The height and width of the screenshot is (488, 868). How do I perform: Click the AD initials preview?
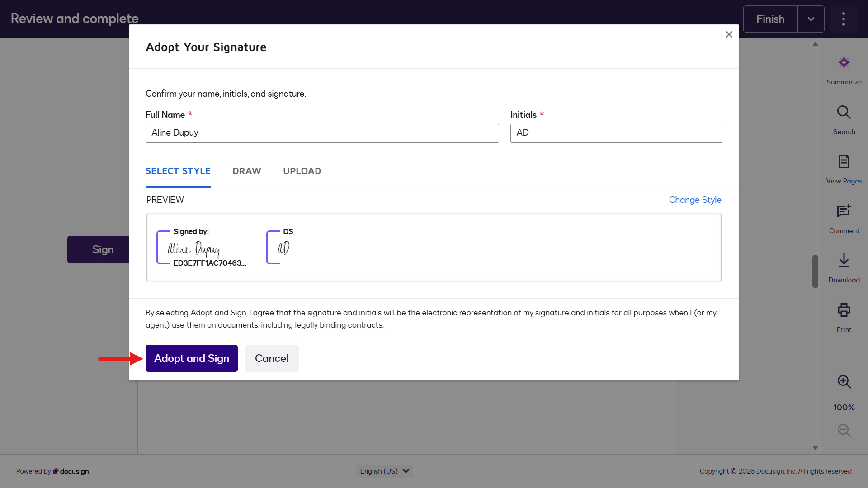(280, 248)
